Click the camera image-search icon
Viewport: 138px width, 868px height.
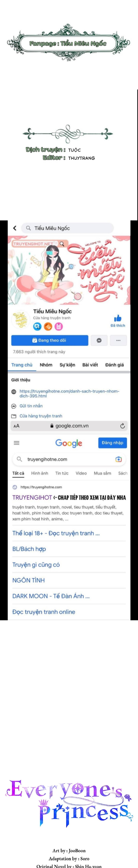[118, 459]
